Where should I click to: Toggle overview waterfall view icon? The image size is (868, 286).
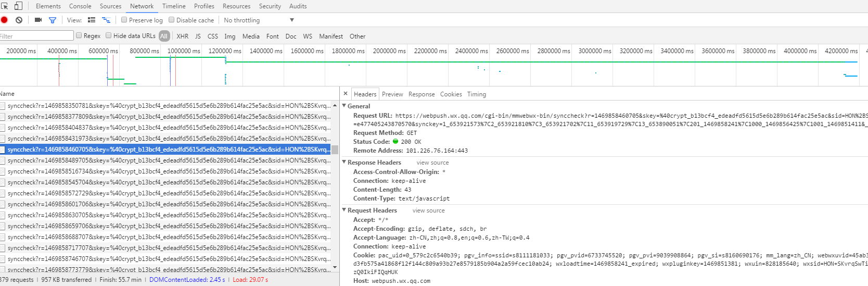(106, 20)
